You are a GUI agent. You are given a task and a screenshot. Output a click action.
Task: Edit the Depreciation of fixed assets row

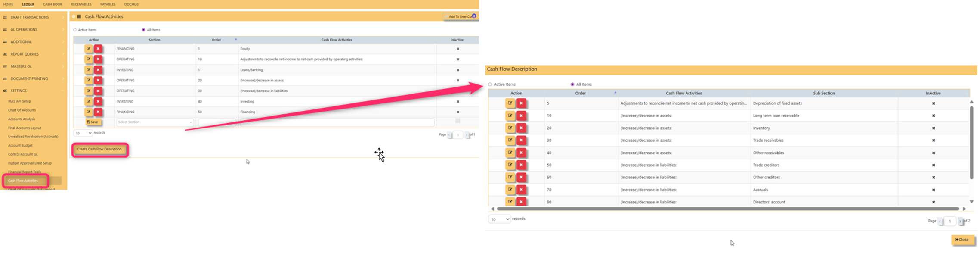click(x=510, y=103)
